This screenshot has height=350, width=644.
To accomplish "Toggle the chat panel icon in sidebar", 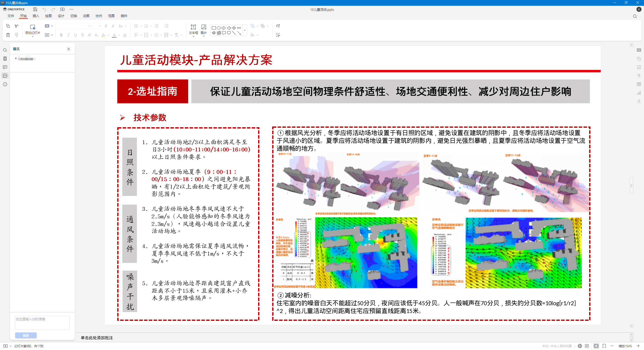I will point(5,76).
